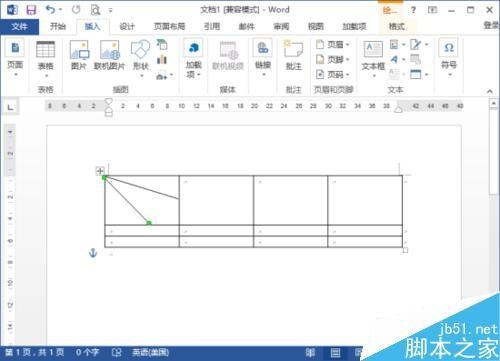Open the 加载项 add-ins menu
Viewport: 500px width, 361px height.
[193, 59]
